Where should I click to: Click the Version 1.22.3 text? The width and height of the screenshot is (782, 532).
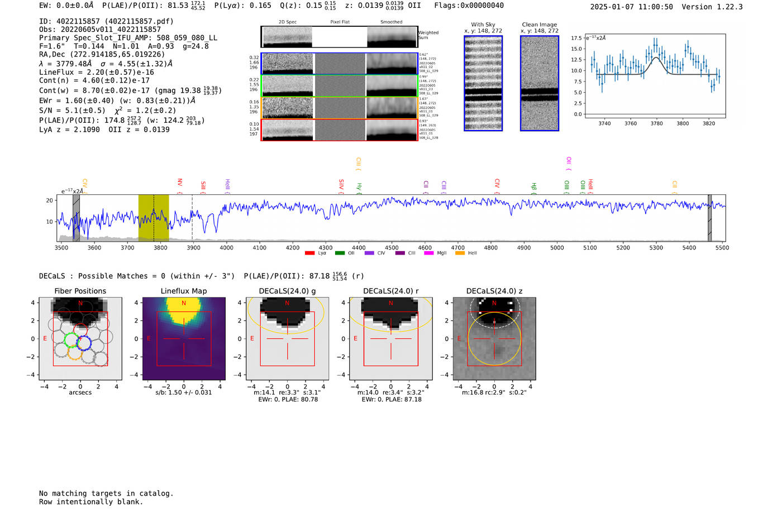coord(712,7)
